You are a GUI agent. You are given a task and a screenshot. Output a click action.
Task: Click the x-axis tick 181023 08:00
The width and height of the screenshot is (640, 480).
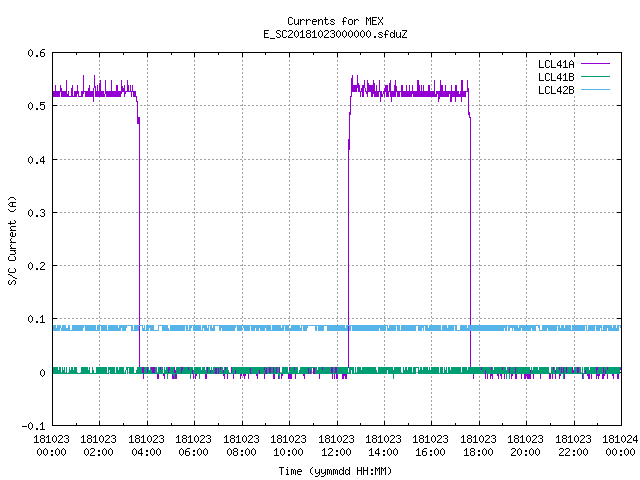click(241, 445)
